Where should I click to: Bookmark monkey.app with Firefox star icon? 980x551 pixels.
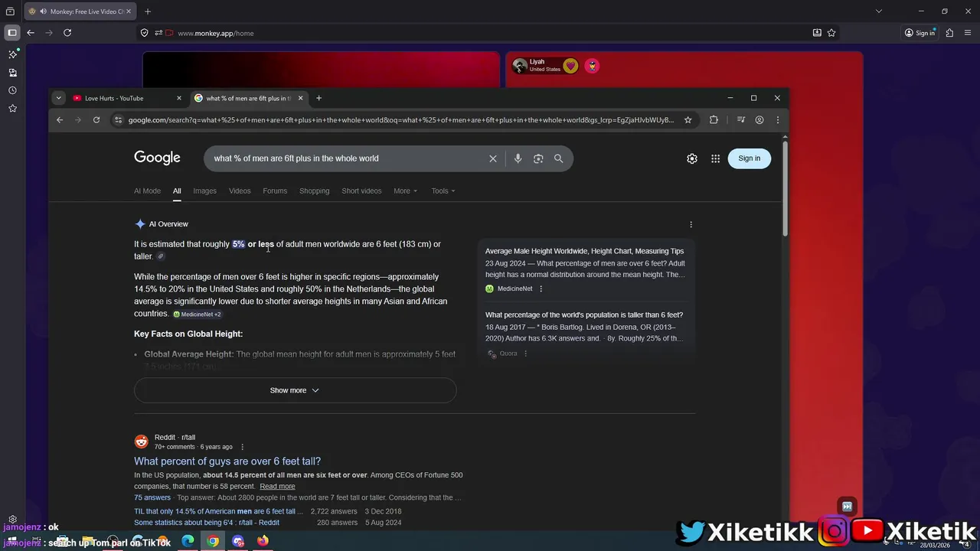(x=831, y=33)
